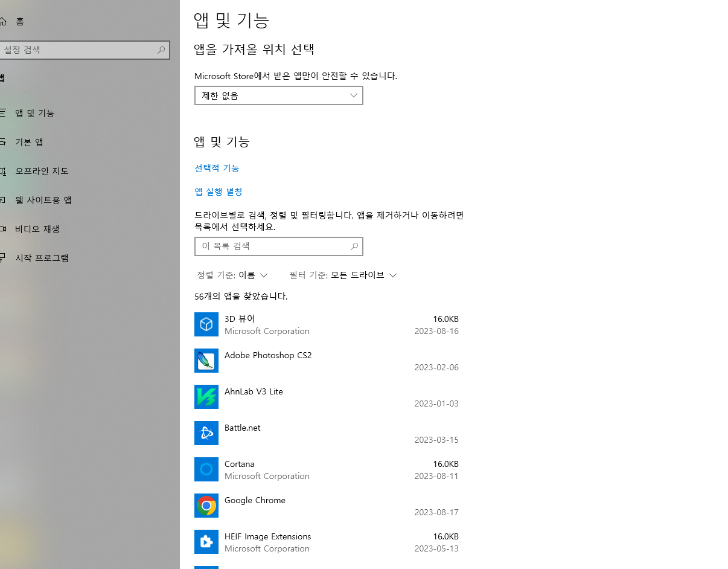The height and width of the screenshot is (569, 728).
Task: Click the date 2023-03-15
Action: pyautogui.click(x=436, y=440)
